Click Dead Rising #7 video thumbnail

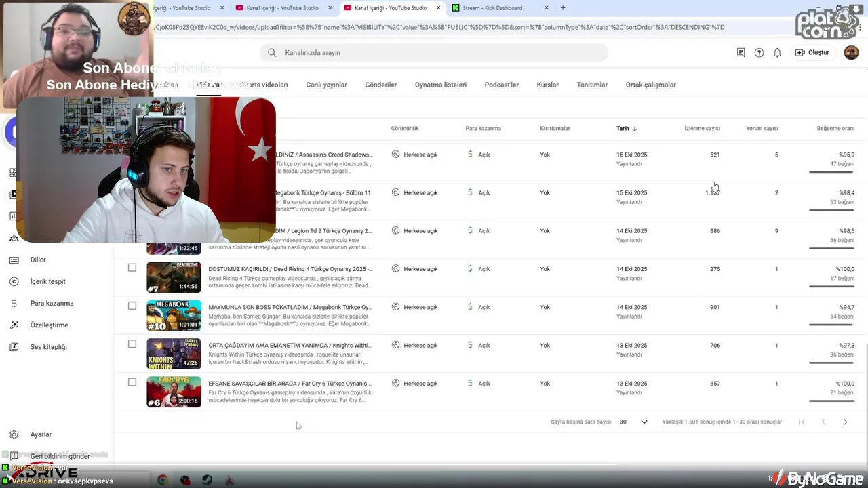click(x=174, y=277)
